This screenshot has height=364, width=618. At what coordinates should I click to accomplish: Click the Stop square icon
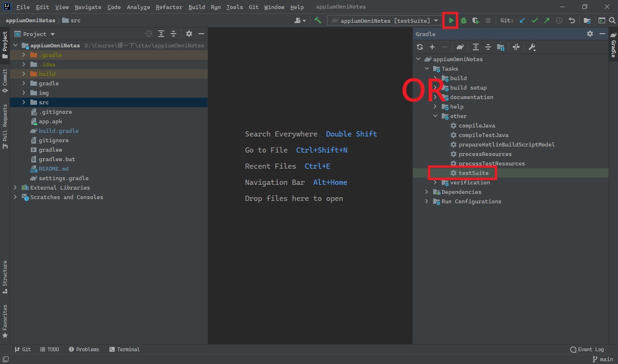pos(488,20)
